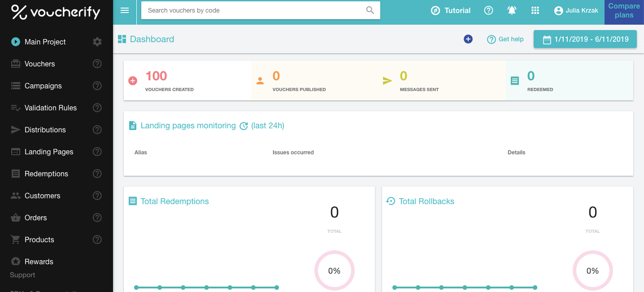
Task: Open the apps grid icon in header
Action: click(535, 10)
